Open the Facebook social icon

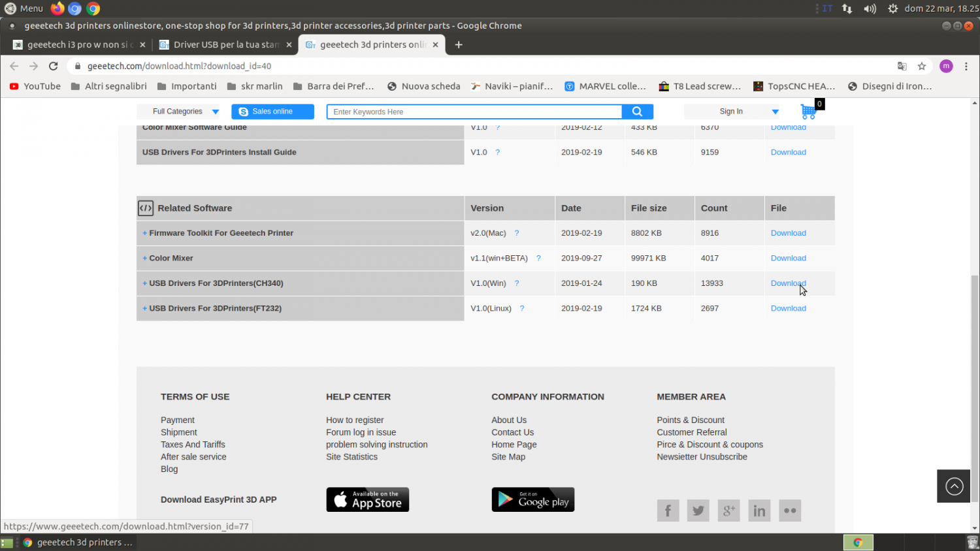(668, 511)
